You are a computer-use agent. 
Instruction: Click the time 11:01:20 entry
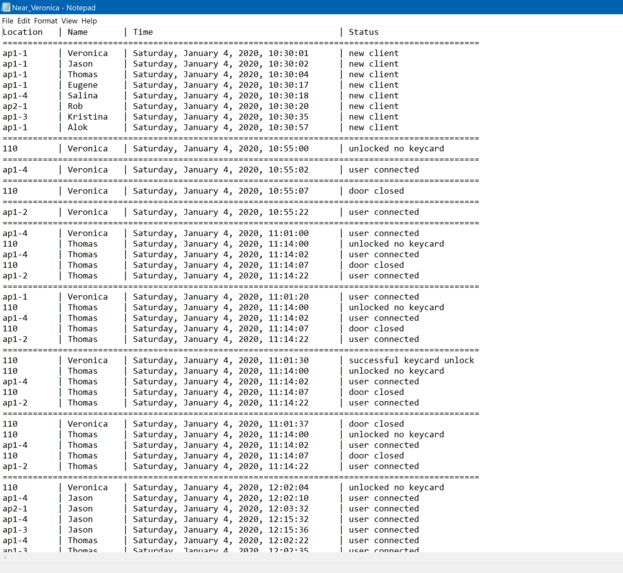(288, 297)
